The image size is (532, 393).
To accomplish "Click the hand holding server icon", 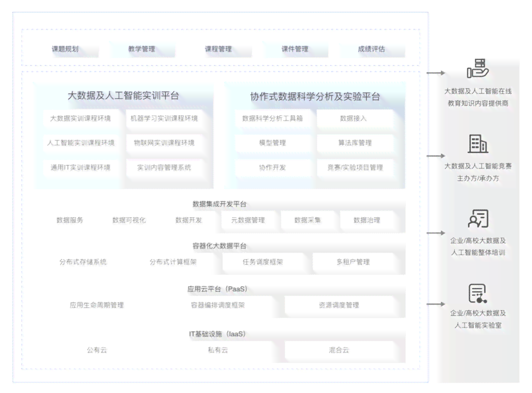I will coord(478,68).
